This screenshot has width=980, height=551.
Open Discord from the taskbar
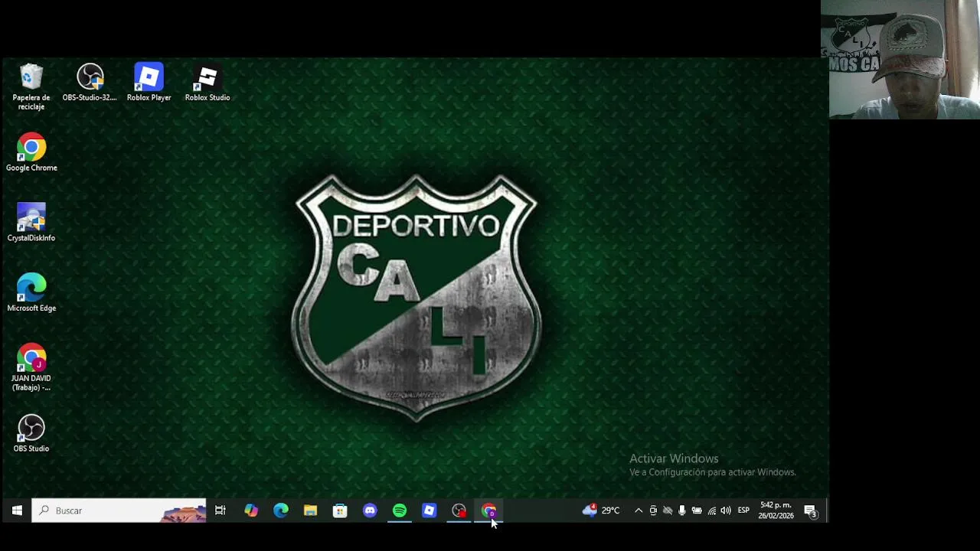pos(370,510)
